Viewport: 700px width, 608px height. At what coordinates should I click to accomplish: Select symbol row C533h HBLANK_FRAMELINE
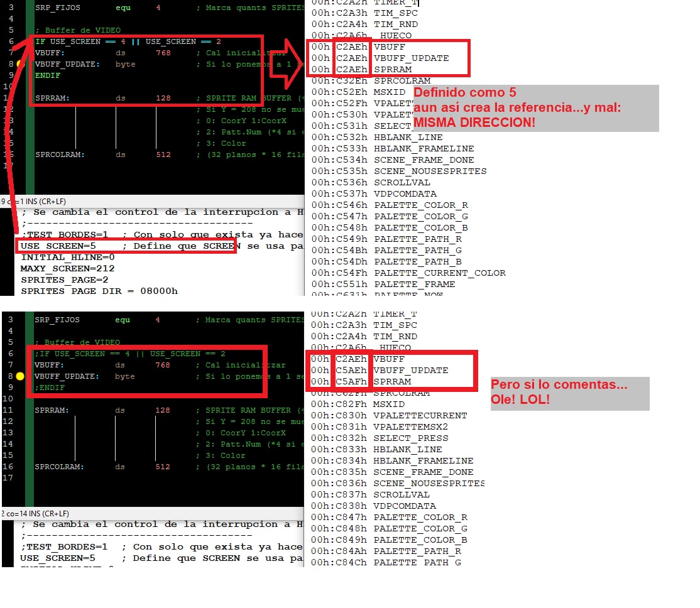393,148
